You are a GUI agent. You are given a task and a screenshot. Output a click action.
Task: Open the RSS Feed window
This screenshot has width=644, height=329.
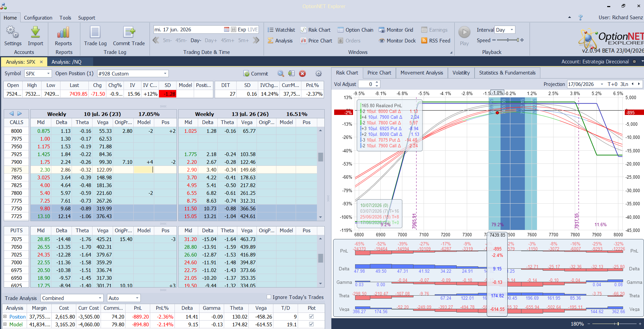[436, 41]
